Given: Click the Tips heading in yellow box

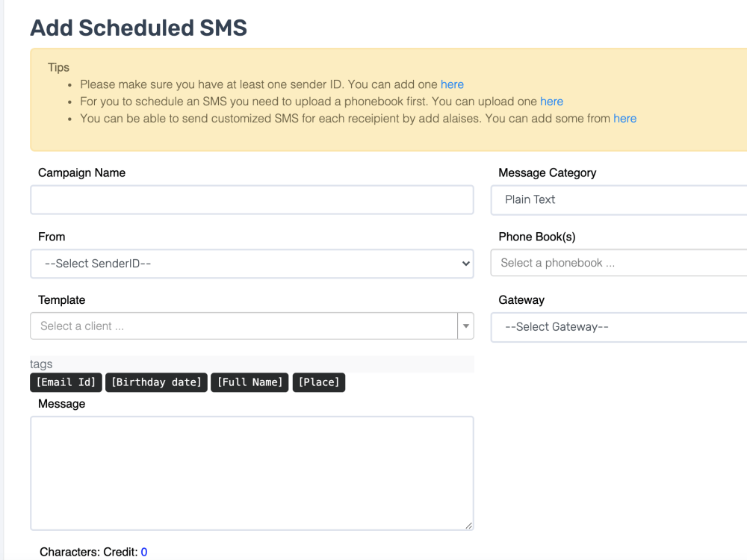Looking at the screenshot, I should pos(58,68).
